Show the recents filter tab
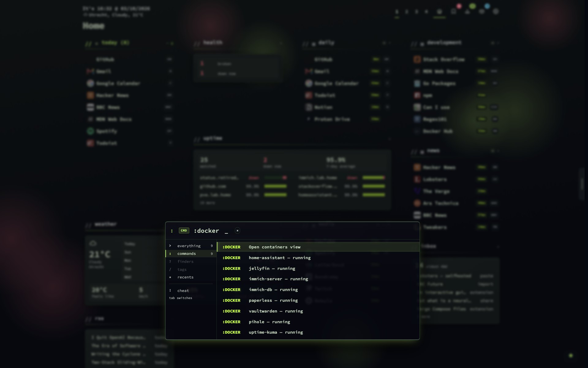588x368 pixels. click(x=191, y=277)
